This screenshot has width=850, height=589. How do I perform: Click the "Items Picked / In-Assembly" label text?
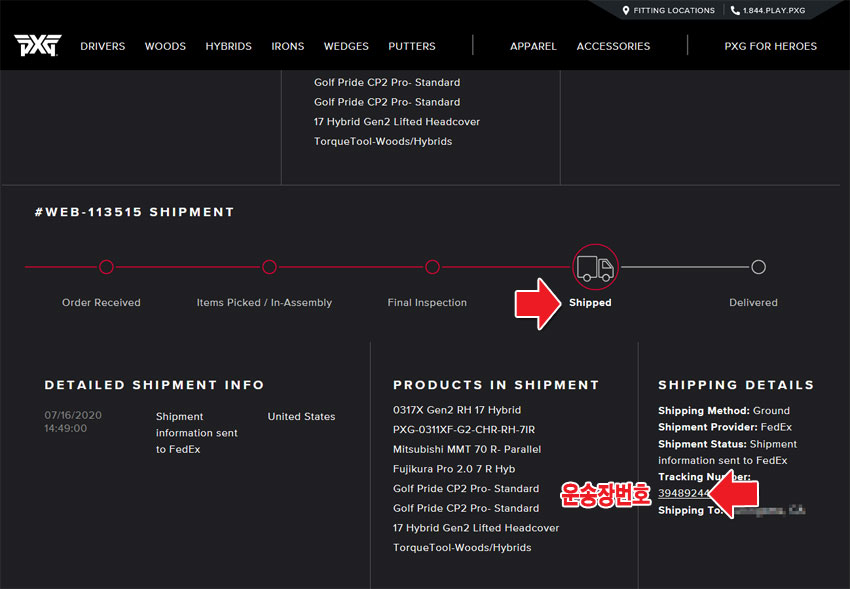[264, 303]
